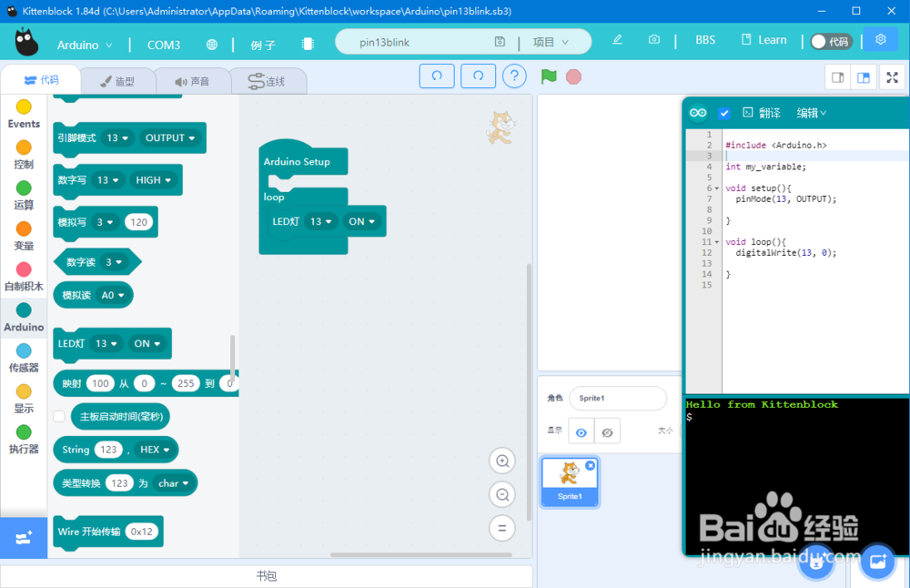Select the 自制积木 category

24,277
